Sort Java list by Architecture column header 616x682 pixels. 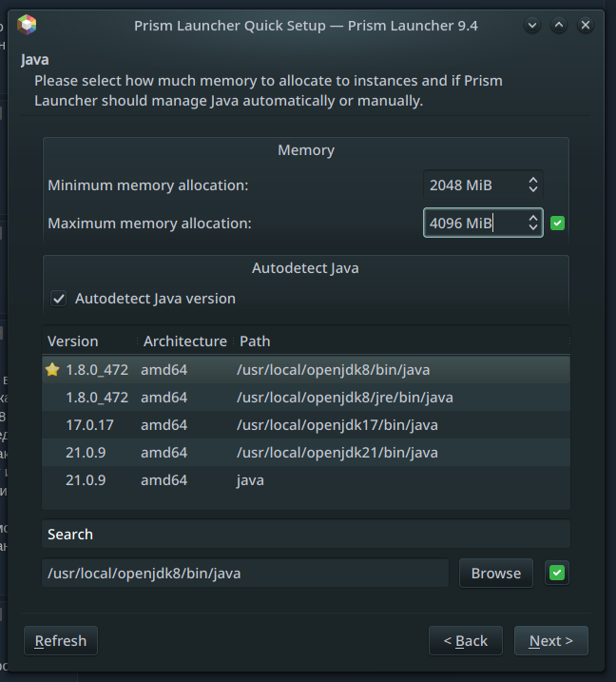coord(184,341)
